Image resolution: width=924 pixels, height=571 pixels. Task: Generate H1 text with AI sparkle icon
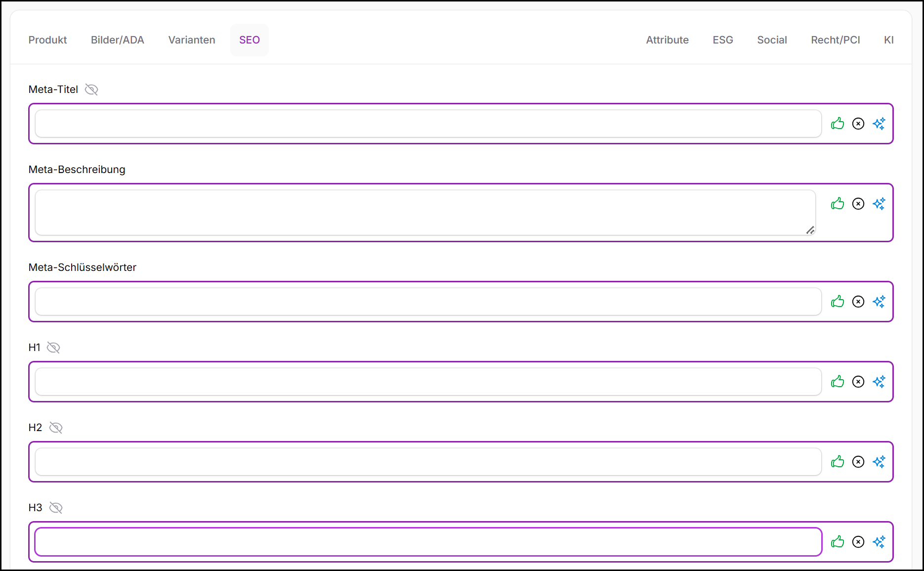(x=879, y=382)
